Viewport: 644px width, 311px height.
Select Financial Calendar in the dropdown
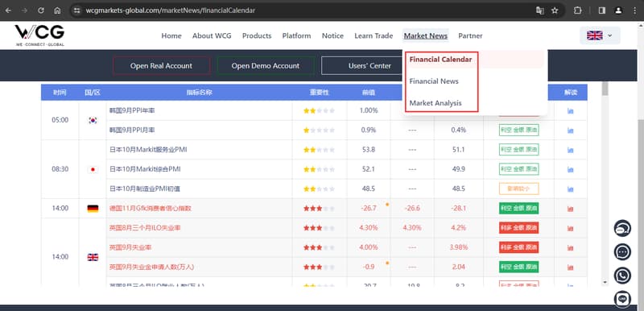[440, 60]
